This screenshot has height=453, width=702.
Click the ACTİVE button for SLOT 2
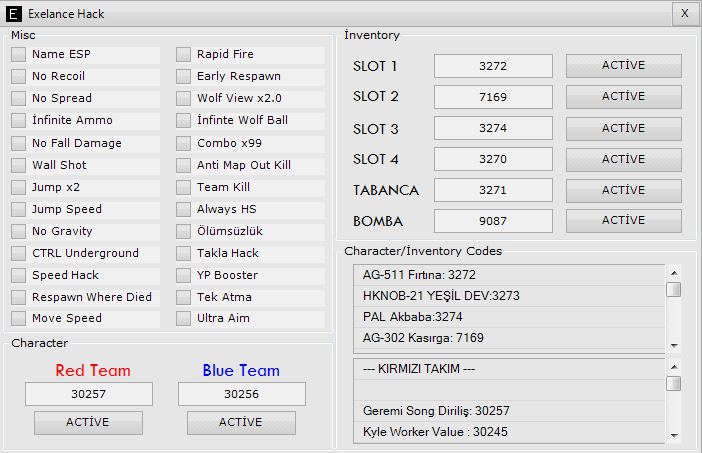(x=624, y=97)
